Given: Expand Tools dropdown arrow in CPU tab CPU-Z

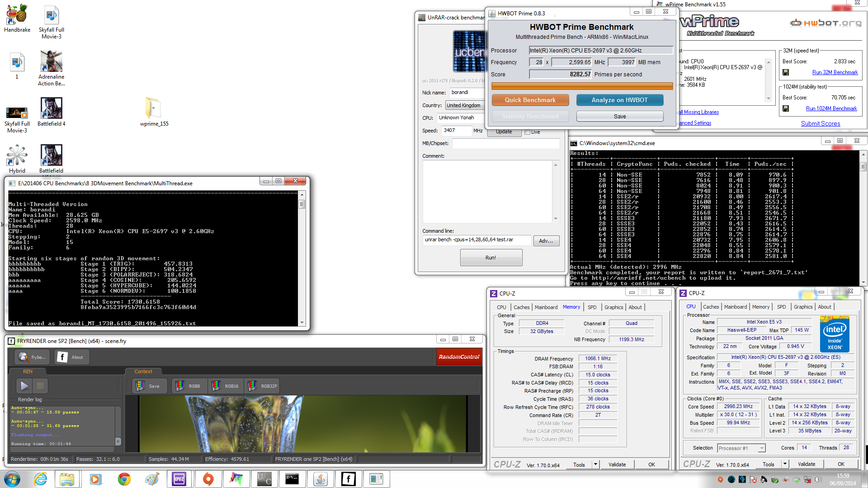Looking at the screenshot, I should click(x=785, y=464).
